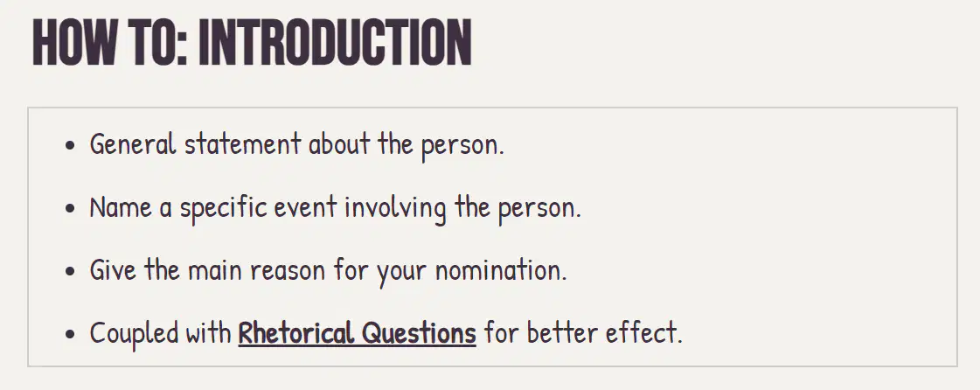Open the Rhetorical Questions underlined link
Viewport: 980px width, 390px height.
tap(357, 332)
